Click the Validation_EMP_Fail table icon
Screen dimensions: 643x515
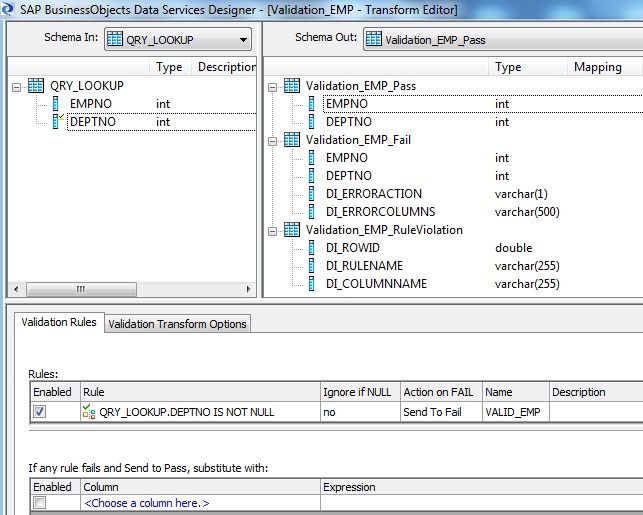point(292,140)
